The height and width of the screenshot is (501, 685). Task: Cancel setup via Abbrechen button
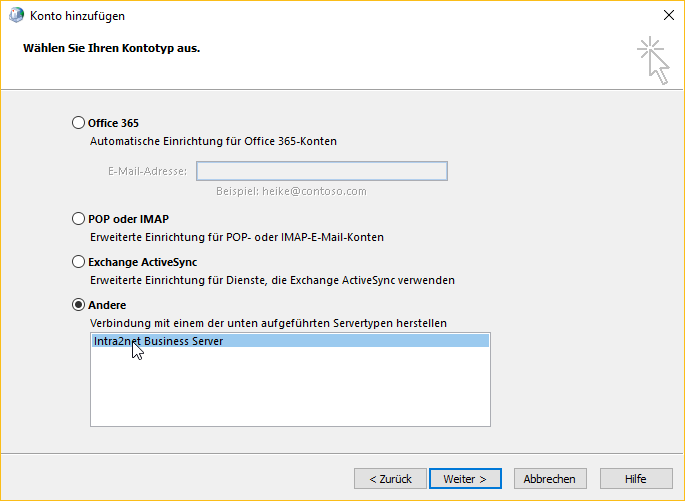coord(550,479)
